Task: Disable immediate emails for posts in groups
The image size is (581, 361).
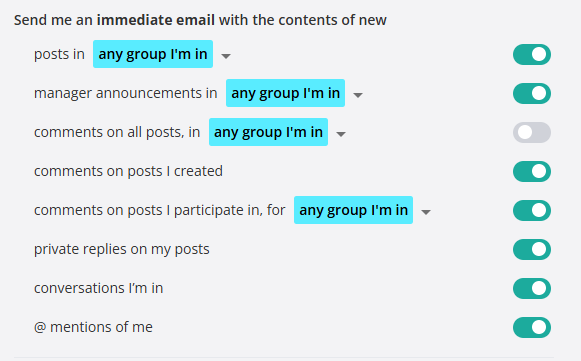Action: 532,54
